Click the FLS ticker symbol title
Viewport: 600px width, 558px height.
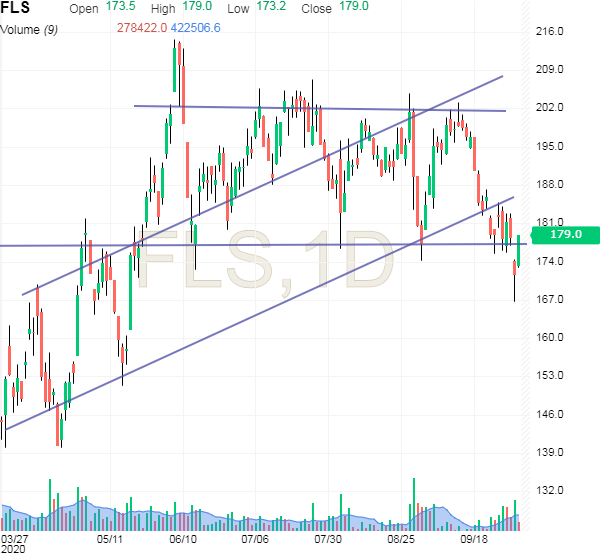point(14,8)
